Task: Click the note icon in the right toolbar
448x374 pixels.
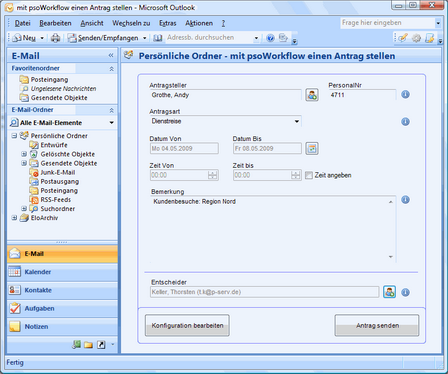Action: 430,38
